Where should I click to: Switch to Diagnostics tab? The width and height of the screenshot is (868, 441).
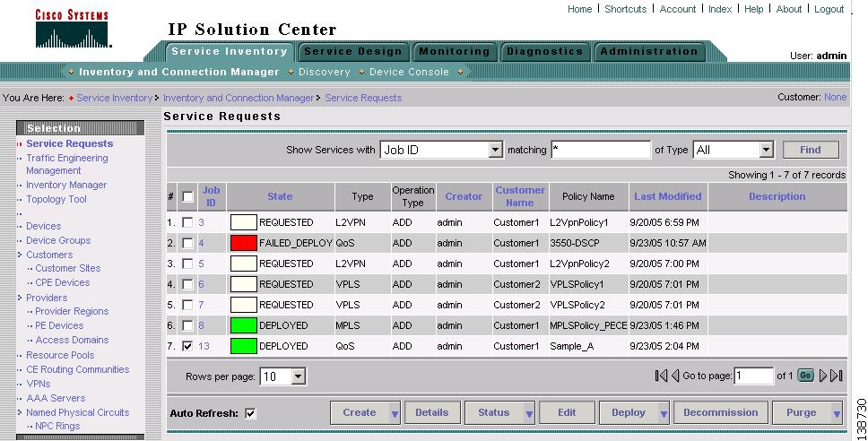(544, 51)
